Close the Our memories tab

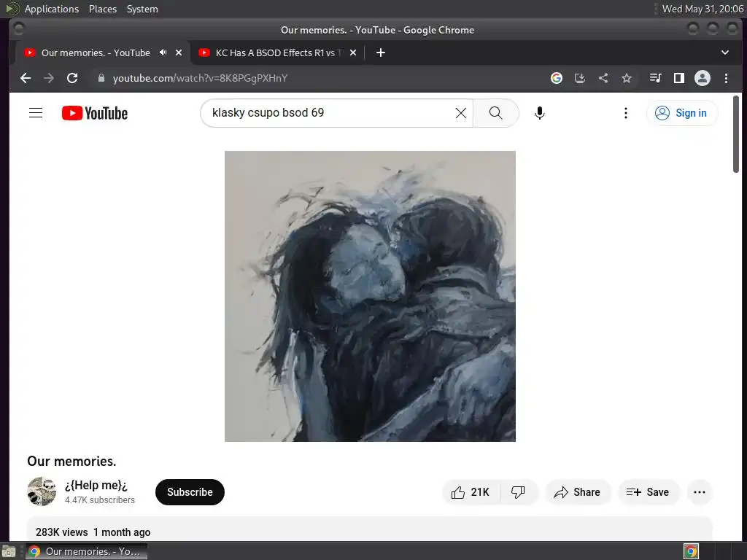[179, 52]
